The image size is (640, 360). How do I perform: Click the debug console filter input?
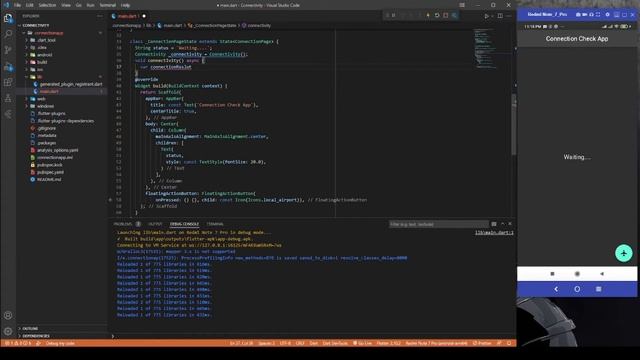click(x=439, y=224)
